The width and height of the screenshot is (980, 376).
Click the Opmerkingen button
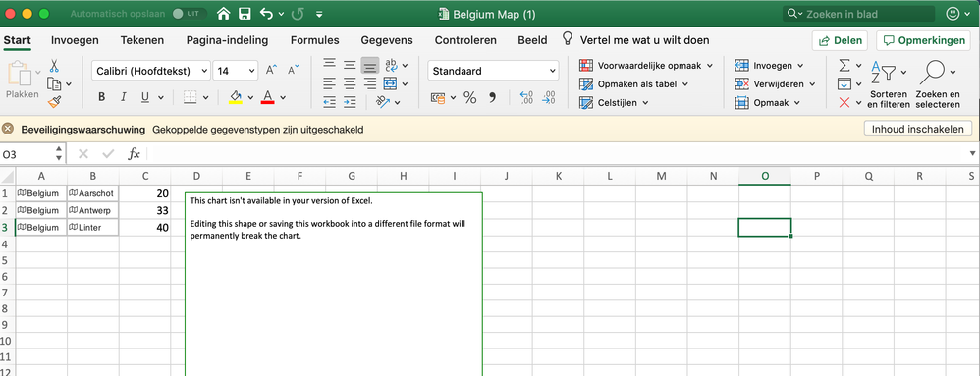coord(924,40)
